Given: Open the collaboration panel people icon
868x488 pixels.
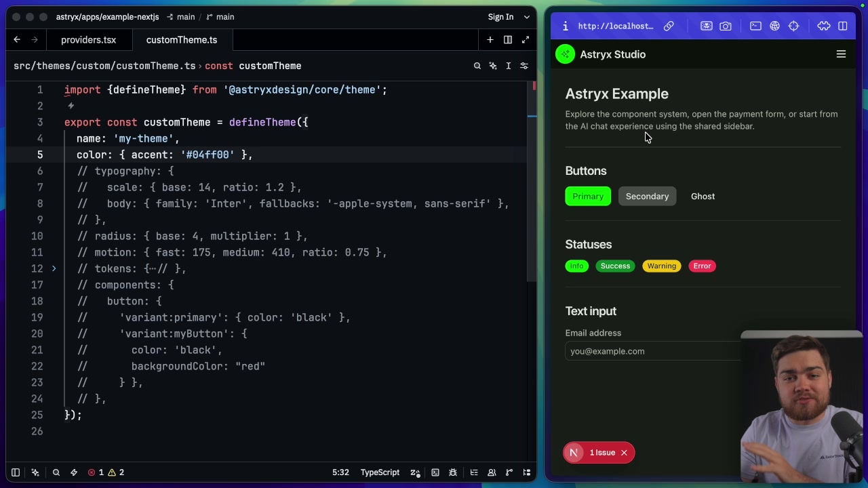Looking at the screenshot, I should click(x=492, y=472).
